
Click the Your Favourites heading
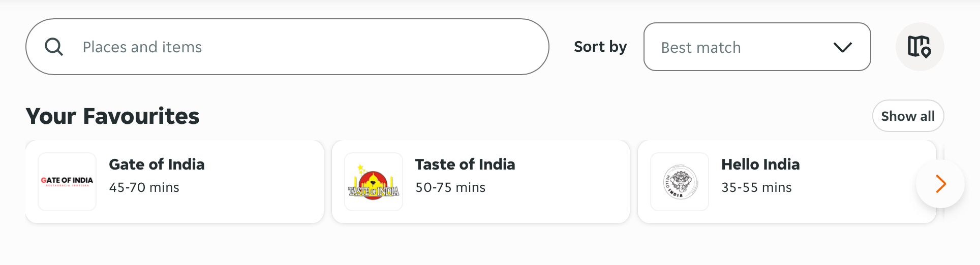(x=112, y=116)
